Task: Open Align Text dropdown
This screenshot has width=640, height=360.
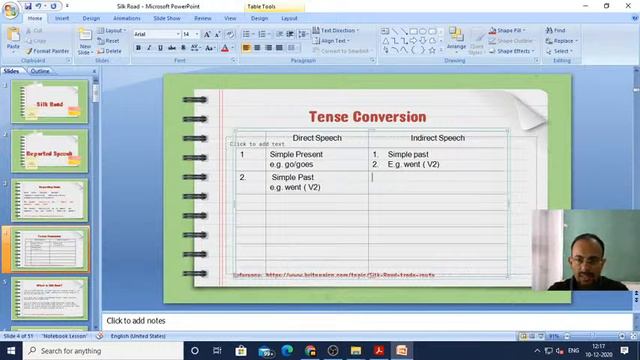Action: coord(331,41)
